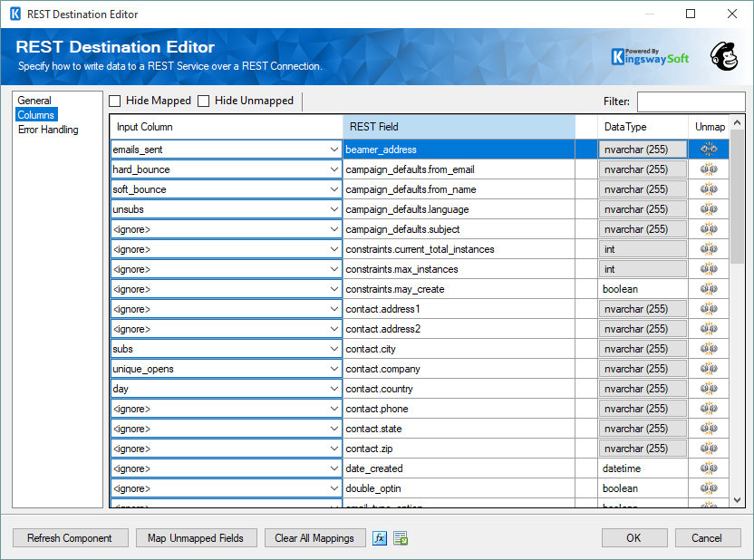This screenshot has width=754, height=560.
Task: Enable the Hide Mapped checkbox
Action: tap(113, 101)
